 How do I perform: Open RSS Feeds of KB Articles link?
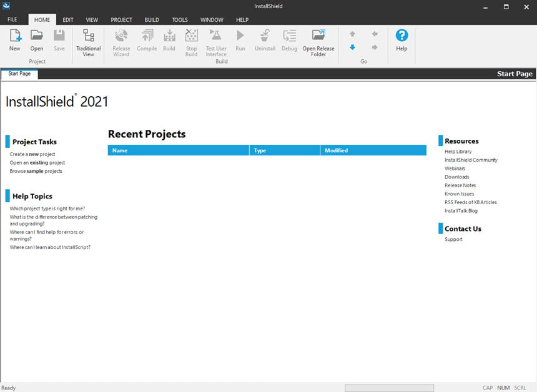(x=471, y=202)
